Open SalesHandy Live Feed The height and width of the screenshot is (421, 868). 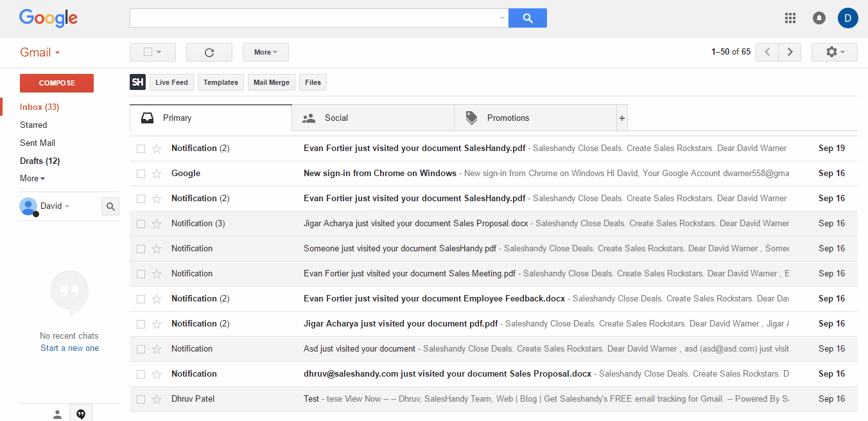point(171,82)
